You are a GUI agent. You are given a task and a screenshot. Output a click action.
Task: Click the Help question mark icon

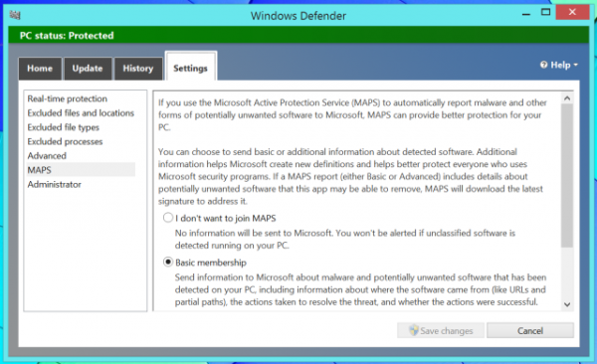click(x=543, y=65)
